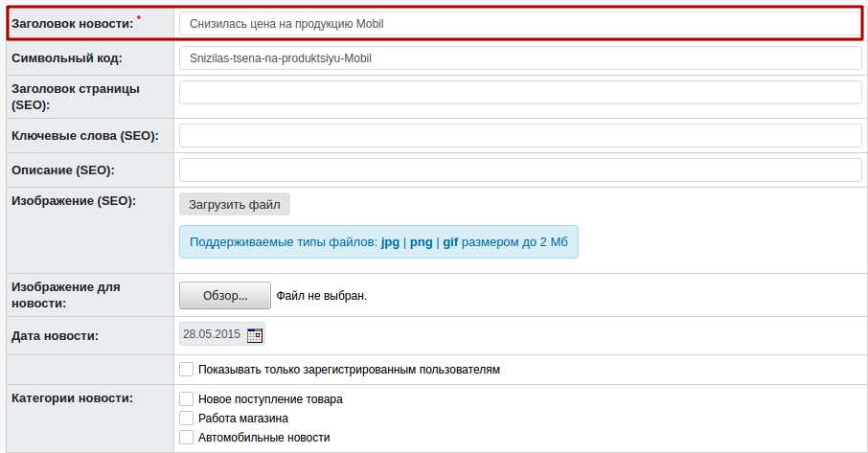This screenshot has width=868, height=453.
Task: Open the calendar date picker icon
Action: (x=255, y=335)
